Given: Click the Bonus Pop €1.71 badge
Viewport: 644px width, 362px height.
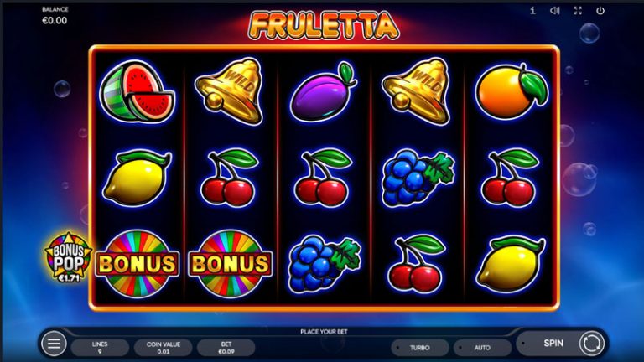Looking at the screenshot, I should pos(68,258).
